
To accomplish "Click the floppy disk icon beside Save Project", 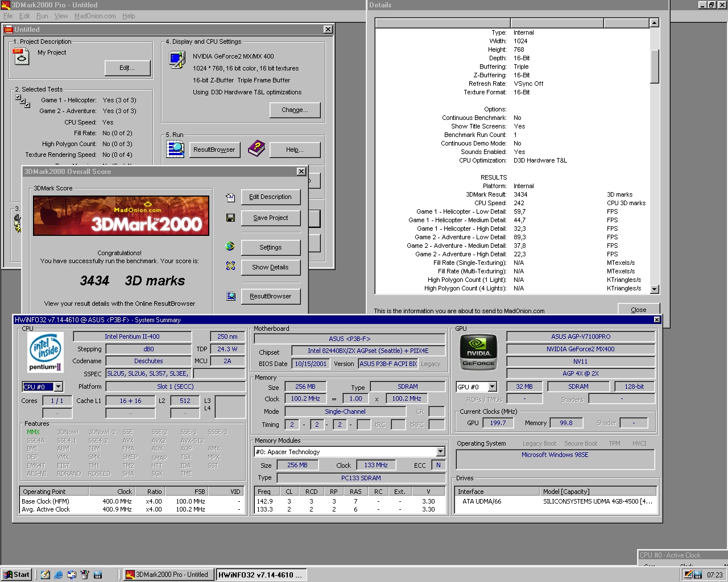I will point(230,218).
